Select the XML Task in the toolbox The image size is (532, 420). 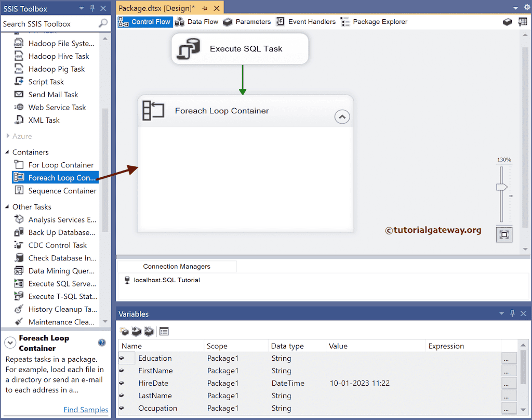point(43,120)
